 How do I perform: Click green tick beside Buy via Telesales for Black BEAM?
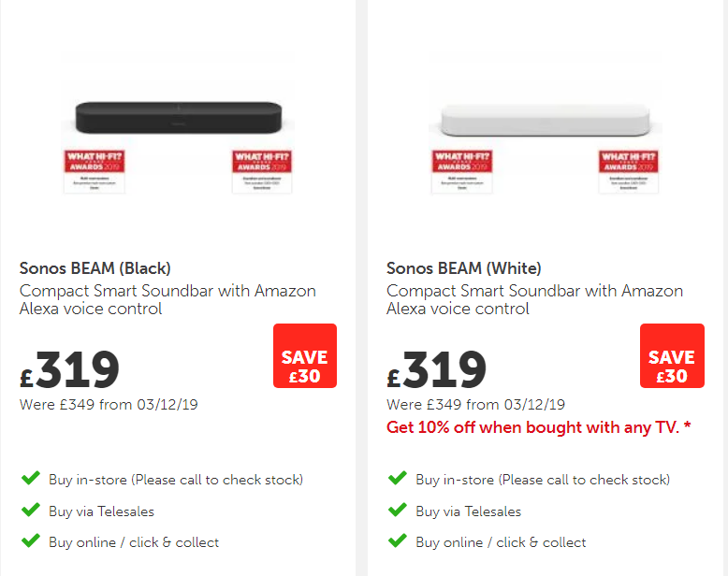click(x=30, y=511)
